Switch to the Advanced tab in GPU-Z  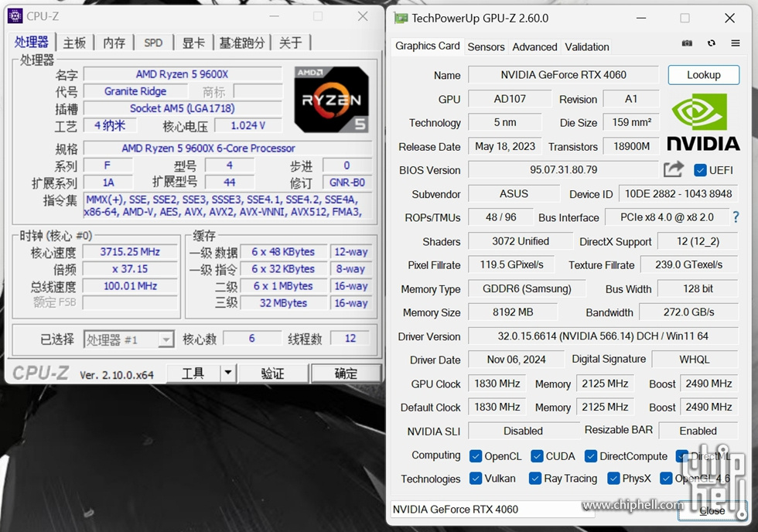point(534,47)
